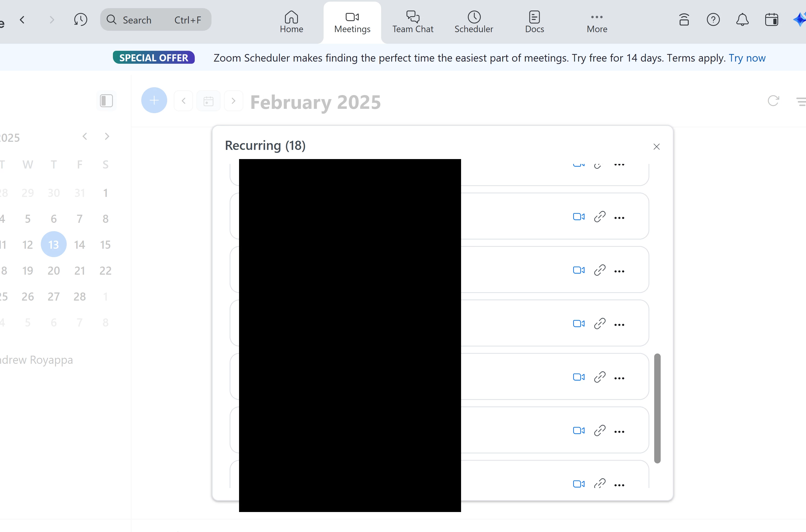
Task: Click the Zoom Phone device icon
Action: pos(684,20)
